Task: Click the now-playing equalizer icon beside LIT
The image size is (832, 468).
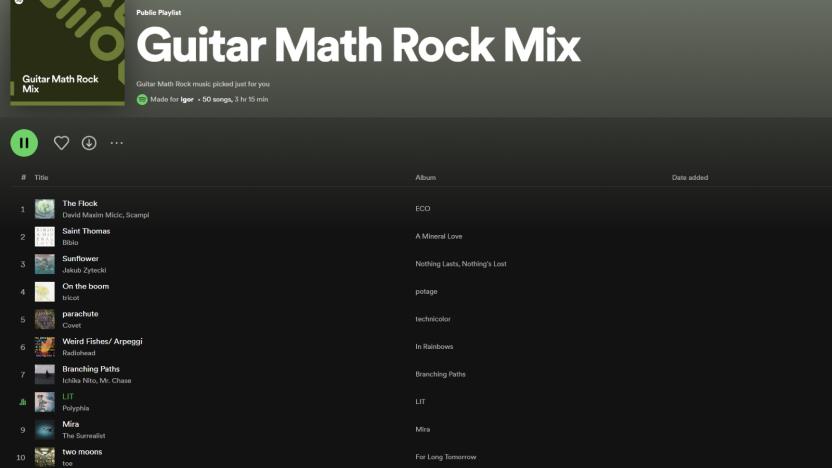Action: (x=23, y=402)
